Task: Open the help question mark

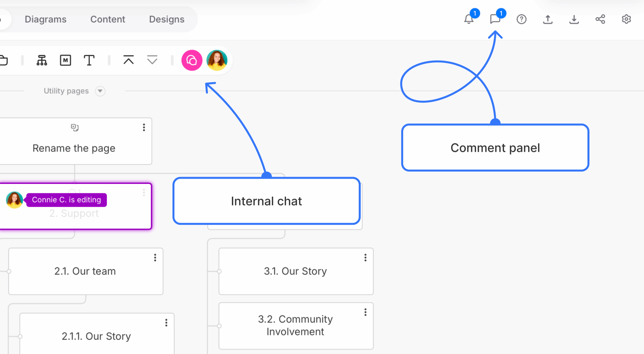Action: pyautogui.click(x=521, y=19)
